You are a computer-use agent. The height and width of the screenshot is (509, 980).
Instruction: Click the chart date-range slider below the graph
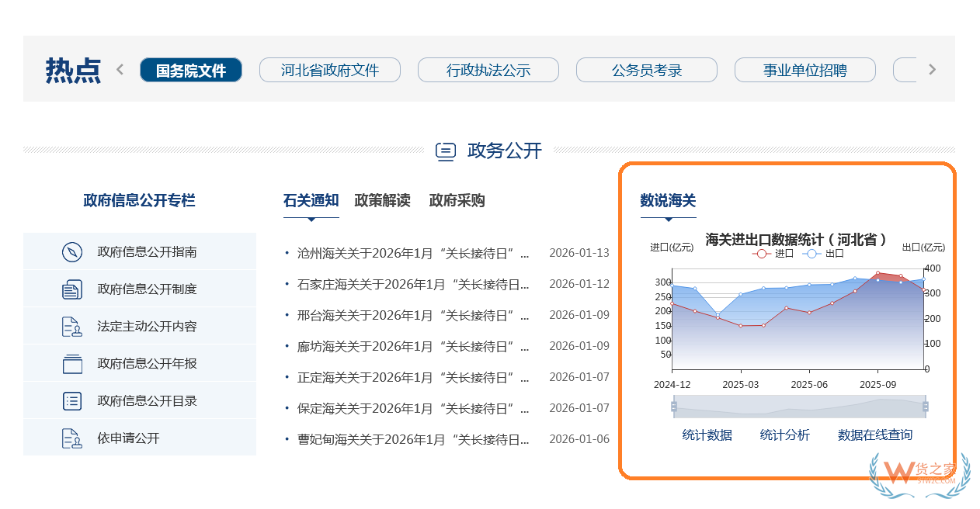click(x=799, y=407)
